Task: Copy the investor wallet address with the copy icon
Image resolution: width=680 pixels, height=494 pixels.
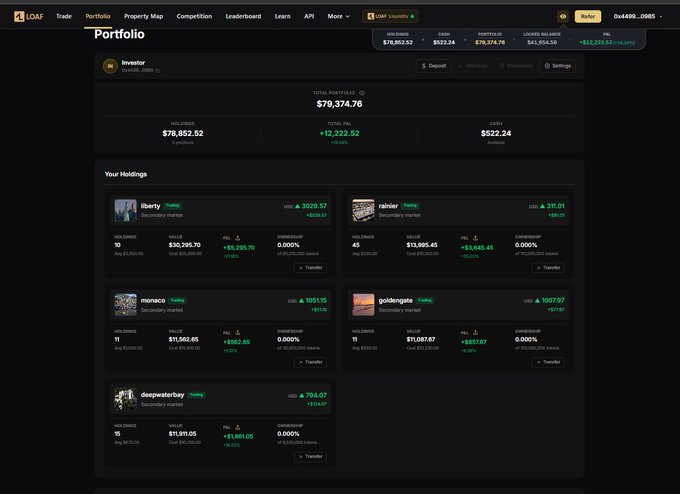Action: coord(157,70)
